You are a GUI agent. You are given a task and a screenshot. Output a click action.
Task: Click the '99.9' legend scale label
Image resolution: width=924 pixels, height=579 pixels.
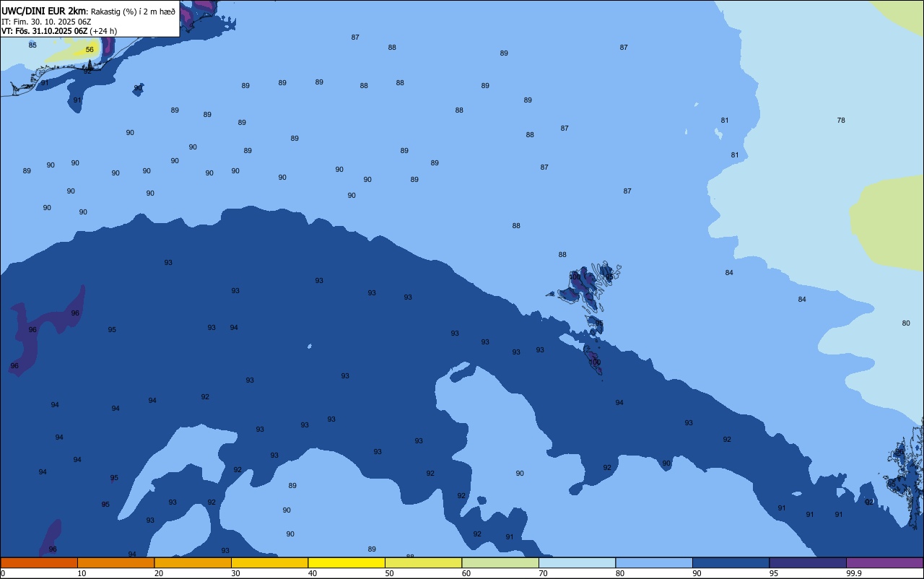tap(854, 573)
